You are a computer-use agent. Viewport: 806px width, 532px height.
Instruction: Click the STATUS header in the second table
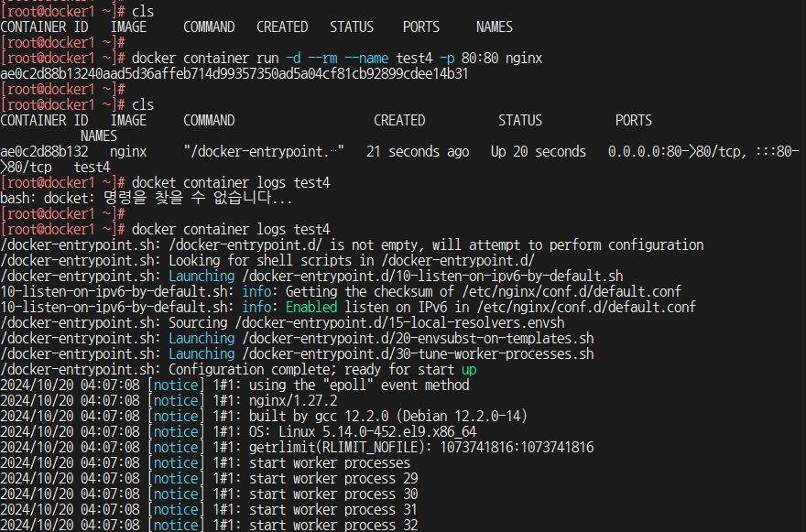520,121
